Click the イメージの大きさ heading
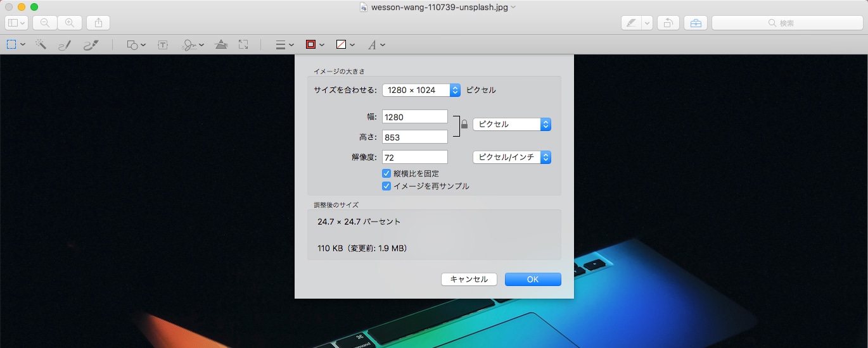Viewport: 868px width, 348px height. coord(339,71)
